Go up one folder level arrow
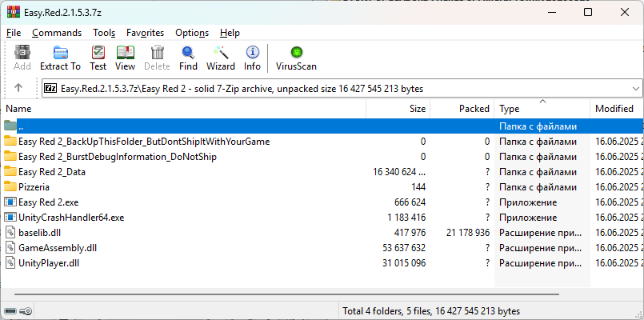The image size is (644, 320). [x=19, y=88]
